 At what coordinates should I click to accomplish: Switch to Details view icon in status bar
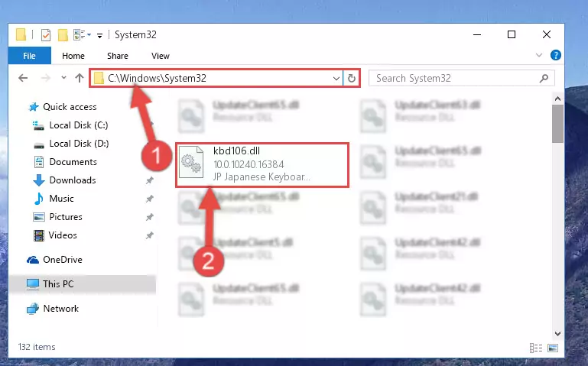pos(536,348)
